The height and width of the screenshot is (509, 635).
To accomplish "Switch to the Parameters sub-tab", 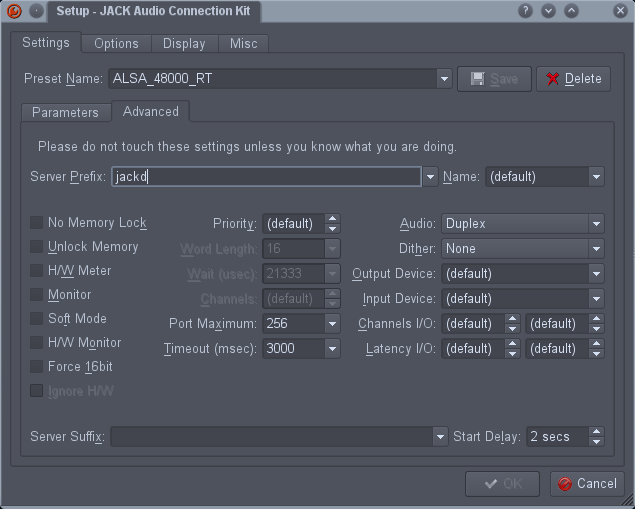I will [x=66, y=112].
